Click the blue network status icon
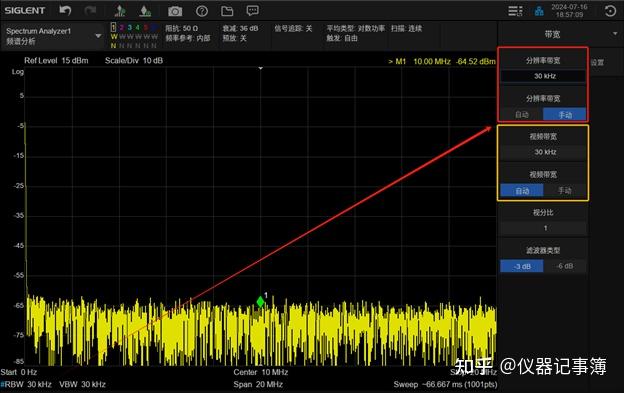The width and height of the screenshot is (624, 393). coord(539,11)
